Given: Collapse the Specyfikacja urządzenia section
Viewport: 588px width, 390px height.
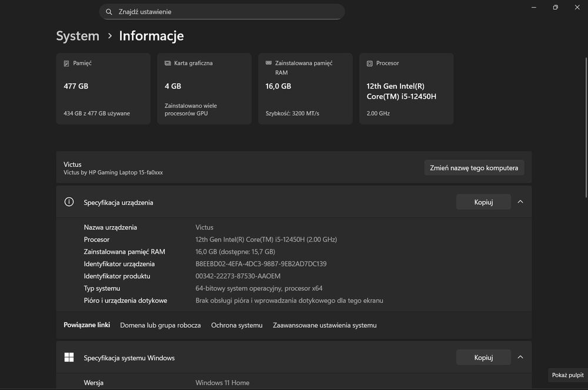Looking at the screenshot, I should pos(520,202).
